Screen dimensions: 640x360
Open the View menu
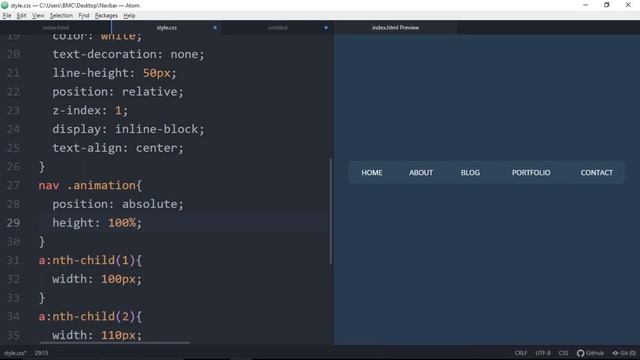point(38,16)
